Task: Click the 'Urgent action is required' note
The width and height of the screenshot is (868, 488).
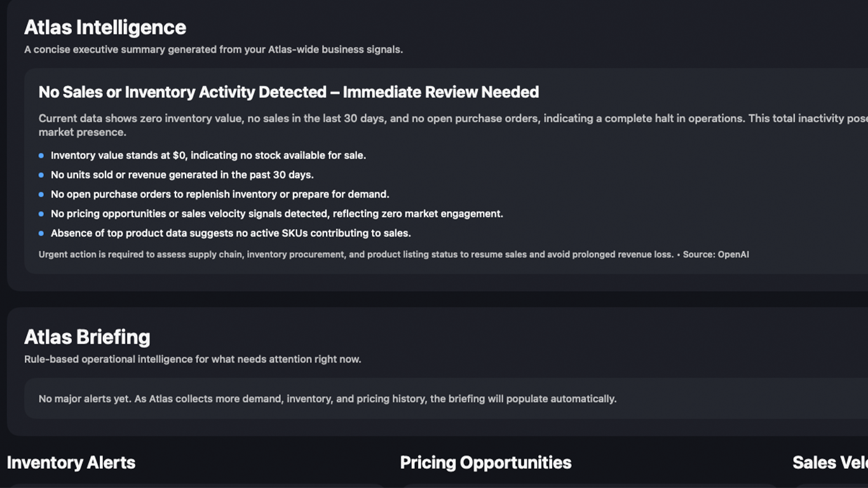Action: click(356, 255)
